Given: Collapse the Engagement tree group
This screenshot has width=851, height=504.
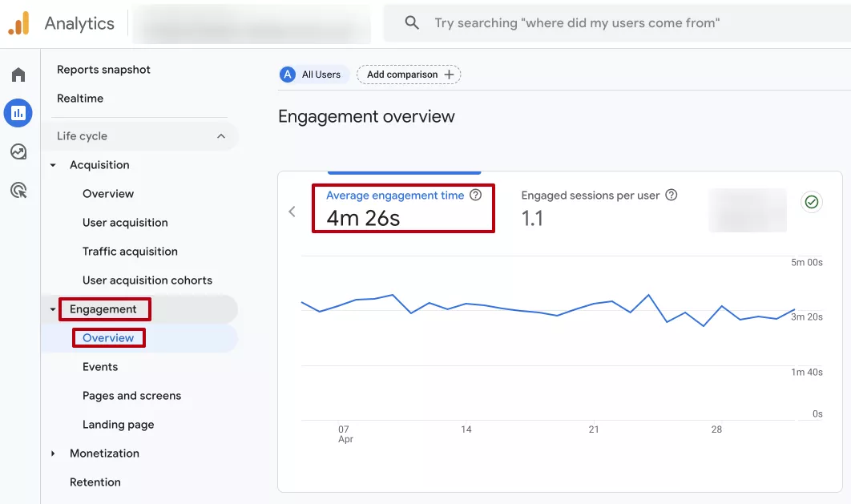Looking at the screenshot, I should click(53, 309).
